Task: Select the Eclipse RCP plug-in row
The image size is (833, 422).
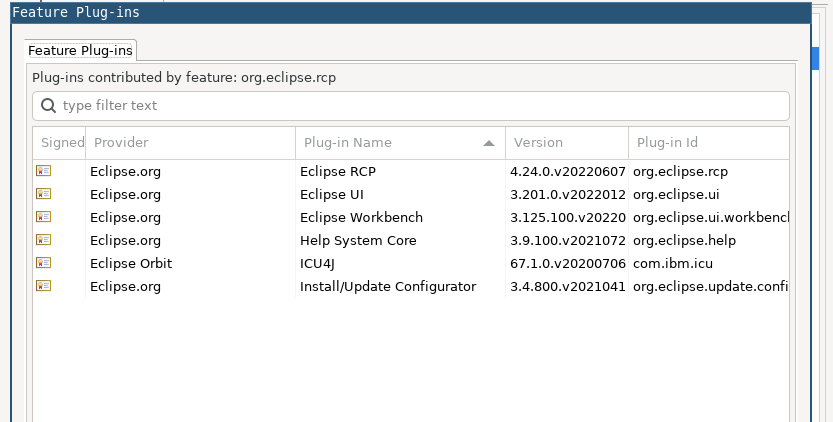Action: [x=338, y=171]
